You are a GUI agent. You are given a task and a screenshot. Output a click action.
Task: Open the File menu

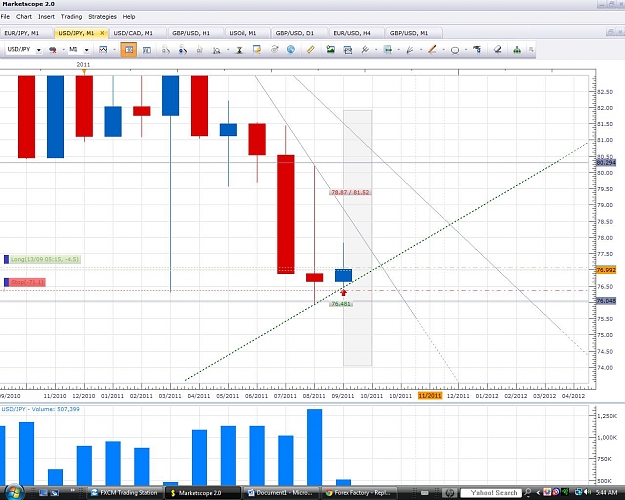5,17
